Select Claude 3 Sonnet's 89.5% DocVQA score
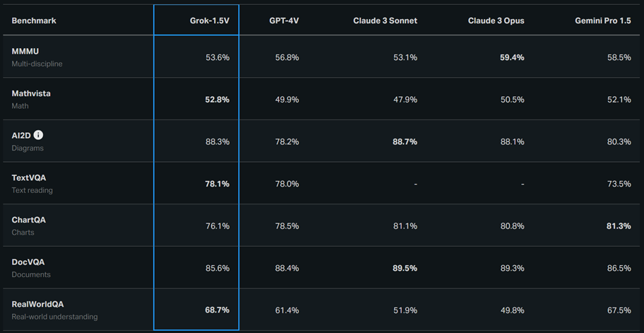 point(405,268)
